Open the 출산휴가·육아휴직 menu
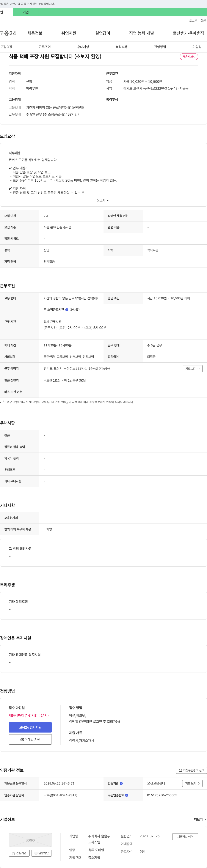 click(x=188, y=33)
